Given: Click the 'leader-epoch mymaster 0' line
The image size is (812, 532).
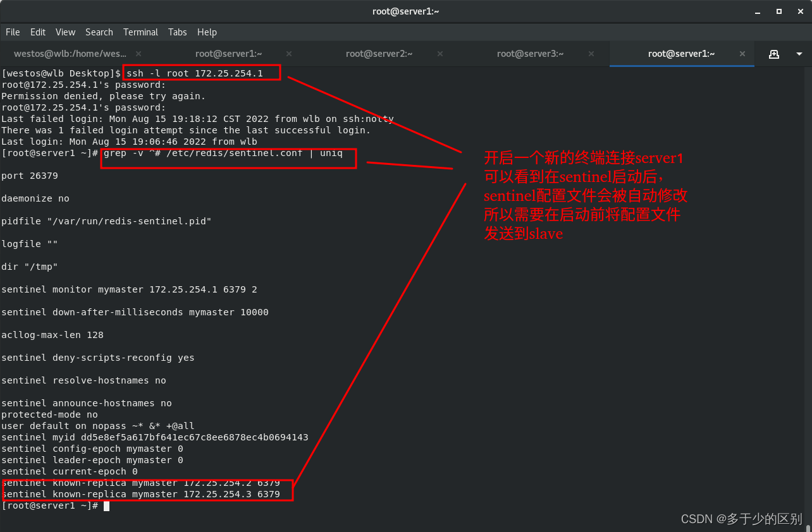Looking at the screenshot, I should [x=92, y=460].
